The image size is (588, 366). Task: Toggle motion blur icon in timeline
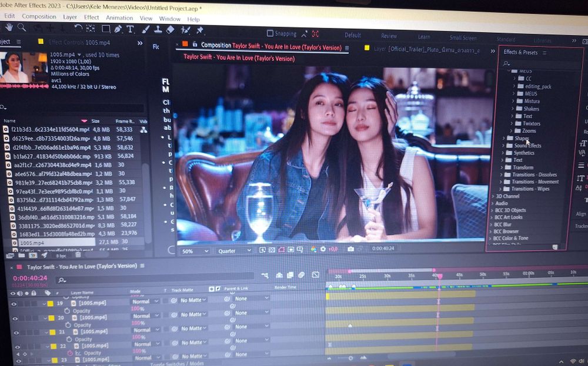[302, 274]
